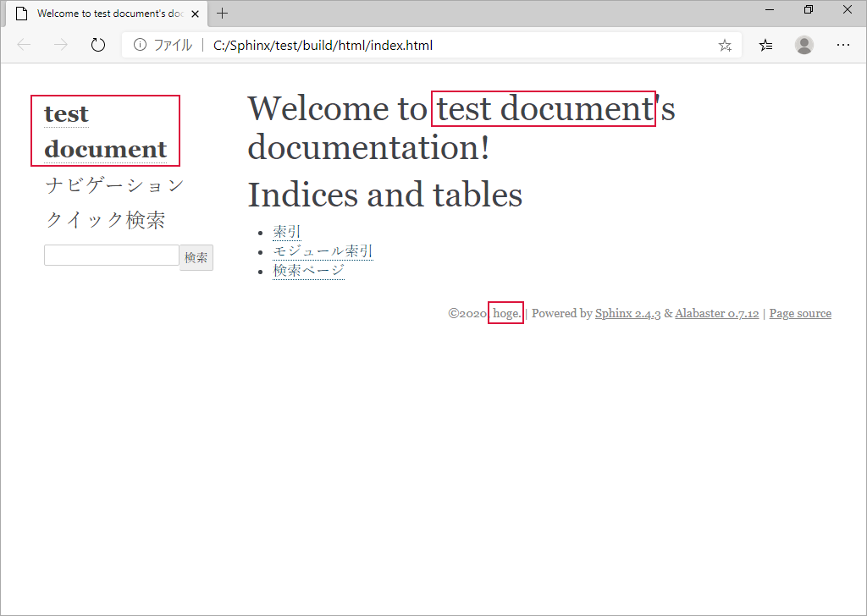Open the 索引 index link
The height and width of the screenshot is (616, 867).
tap(287, 232)
